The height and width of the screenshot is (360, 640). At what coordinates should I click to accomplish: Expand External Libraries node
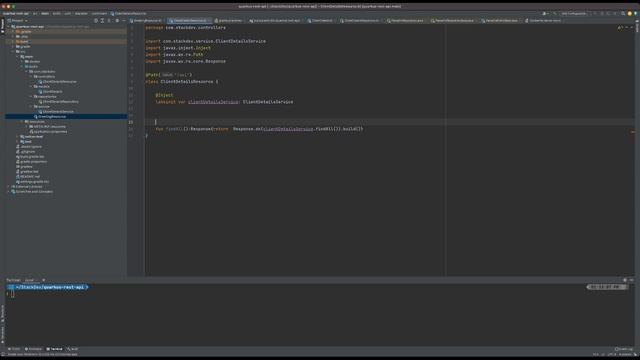9,187
